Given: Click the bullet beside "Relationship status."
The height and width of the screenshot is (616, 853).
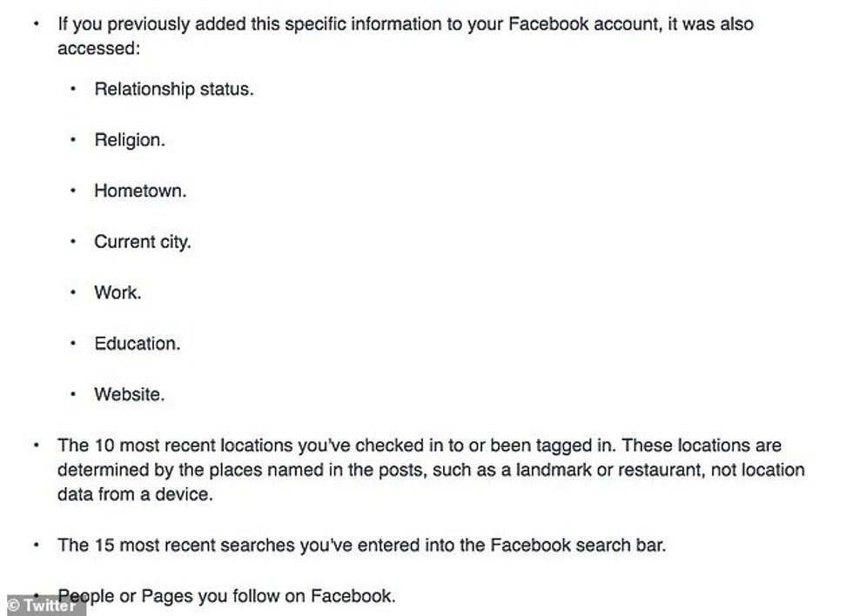Looking at the screenshot, I should [x=73, y=90].
